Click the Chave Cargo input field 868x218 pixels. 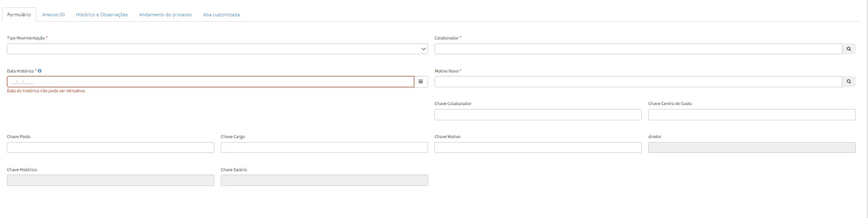click(324, 147)
